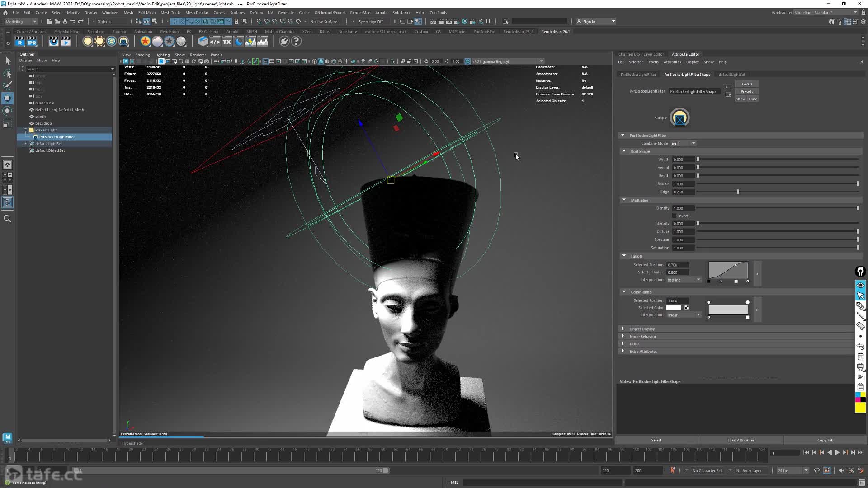Screen dimensions: 868x488
Task: Click the Radius slider handle
Action: point(858,184)
